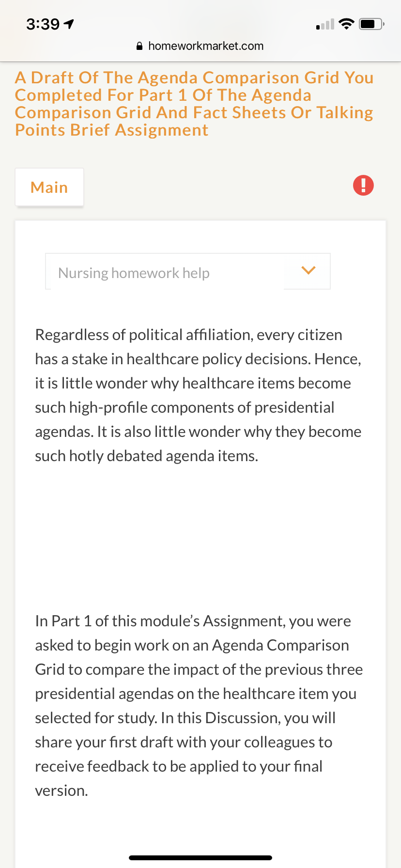Open the orange assignment title heading

(x=194, y=104)
